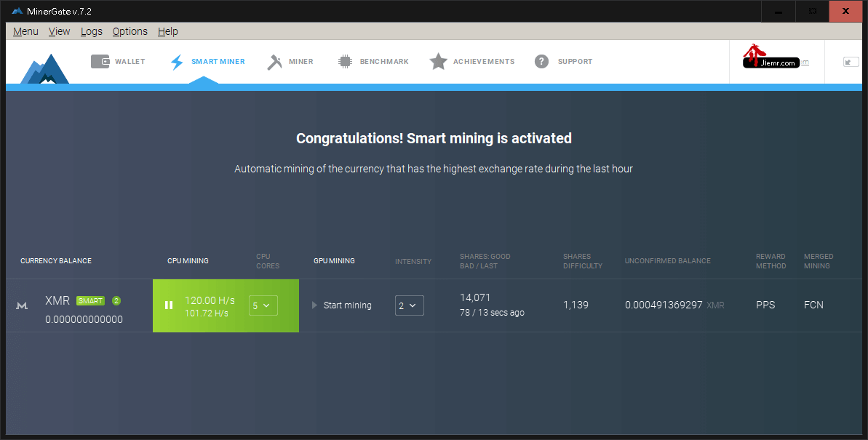Switch to the ACHIEVEMENTS tab
This screenshot has height=440, width=868.
[484, 61]
